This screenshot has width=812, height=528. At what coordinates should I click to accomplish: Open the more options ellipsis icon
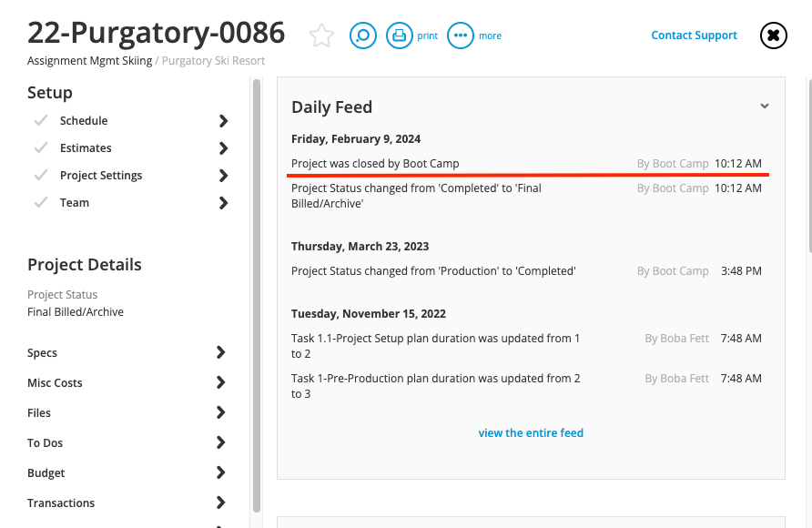461,36
